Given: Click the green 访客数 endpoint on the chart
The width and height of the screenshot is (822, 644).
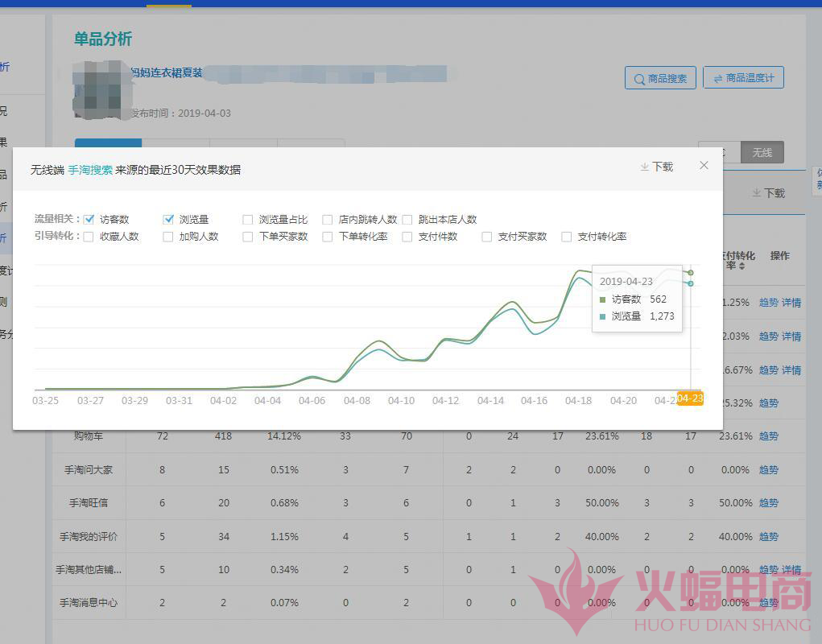Looking at the screenshot, I should point(691,273).
